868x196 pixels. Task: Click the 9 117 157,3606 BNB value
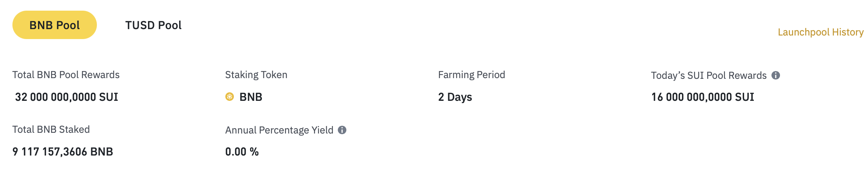pos(63,152)
